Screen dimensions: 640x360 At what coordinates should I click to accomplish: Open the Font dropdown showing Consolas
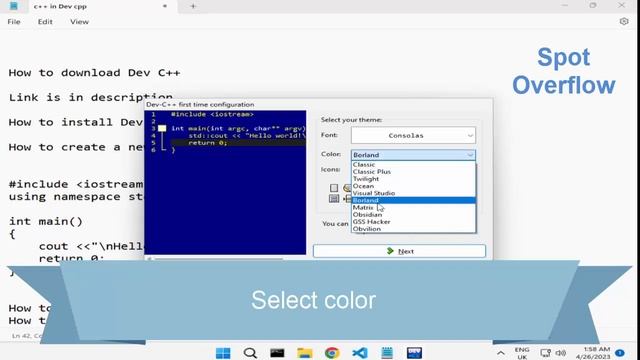413,135
